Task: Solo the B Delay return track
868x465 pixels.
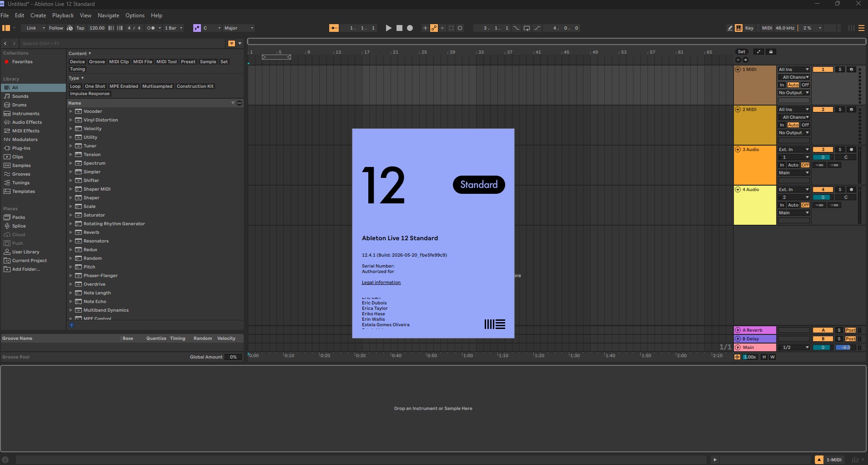Action: 839,339
